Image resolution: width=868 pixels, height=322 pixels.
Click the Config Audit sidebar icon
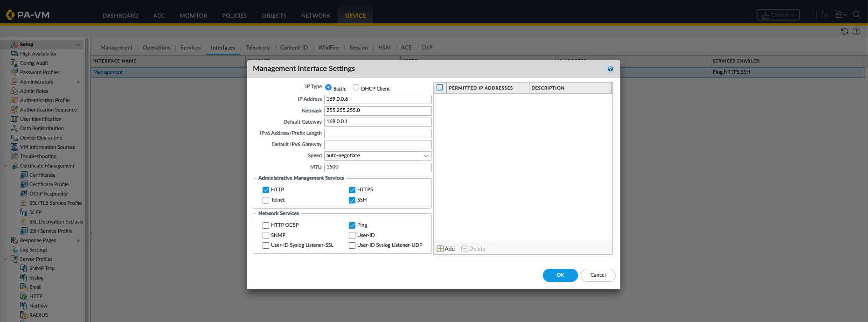coord(14,63)
